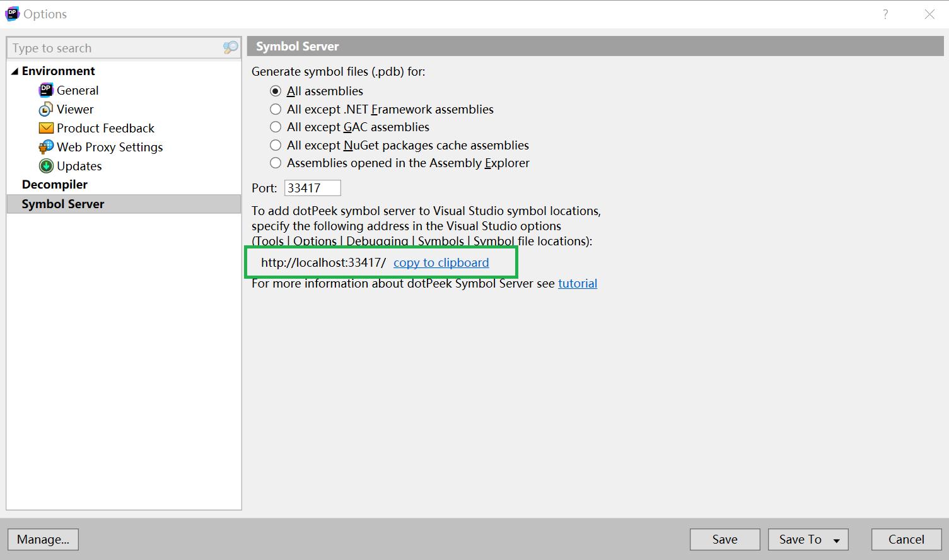Click the Cancel button

coord(906,539)
